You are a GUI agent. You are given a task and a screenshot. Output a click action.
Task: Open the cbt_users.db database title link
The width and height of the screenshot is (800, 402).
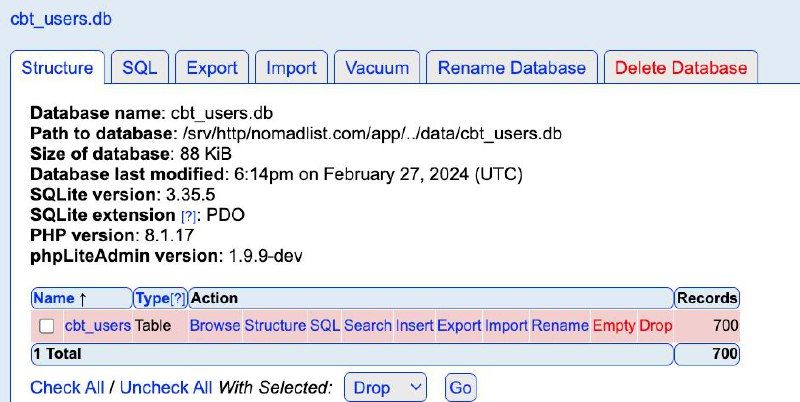pos(60,20)
